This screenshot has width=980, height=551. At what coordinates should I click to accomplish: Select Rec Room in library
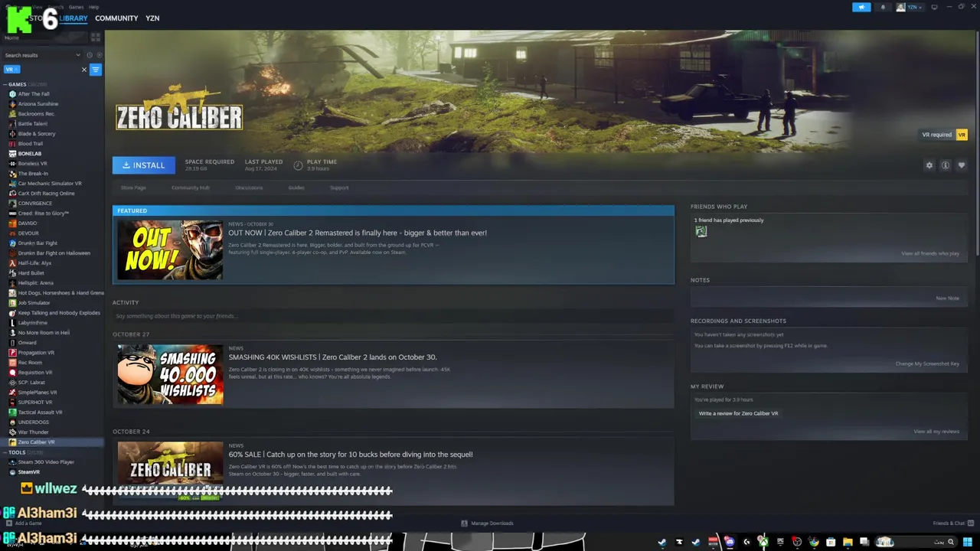(30, 363)
